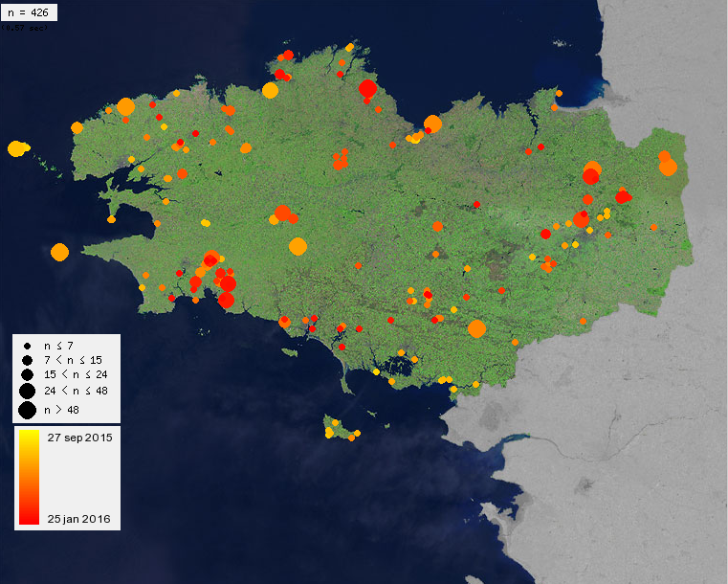Screen dimensions: 728x584
Task: Click the large red marker on the north coast
Action: (x=367, y=88)
